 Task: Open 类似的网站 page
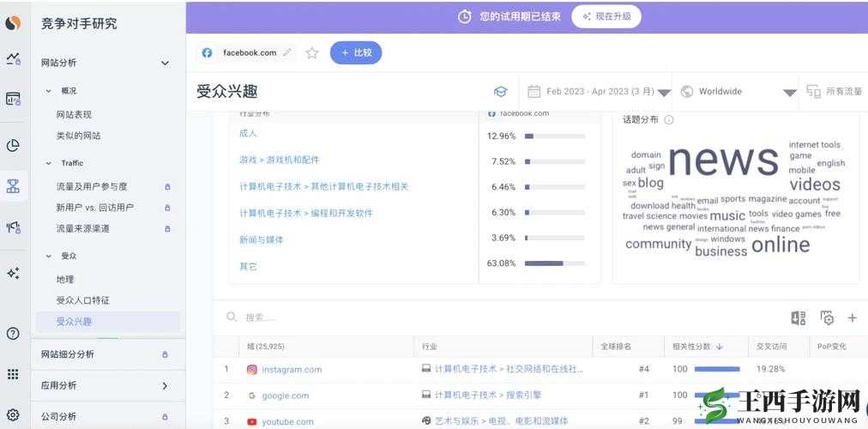(78, 136)
